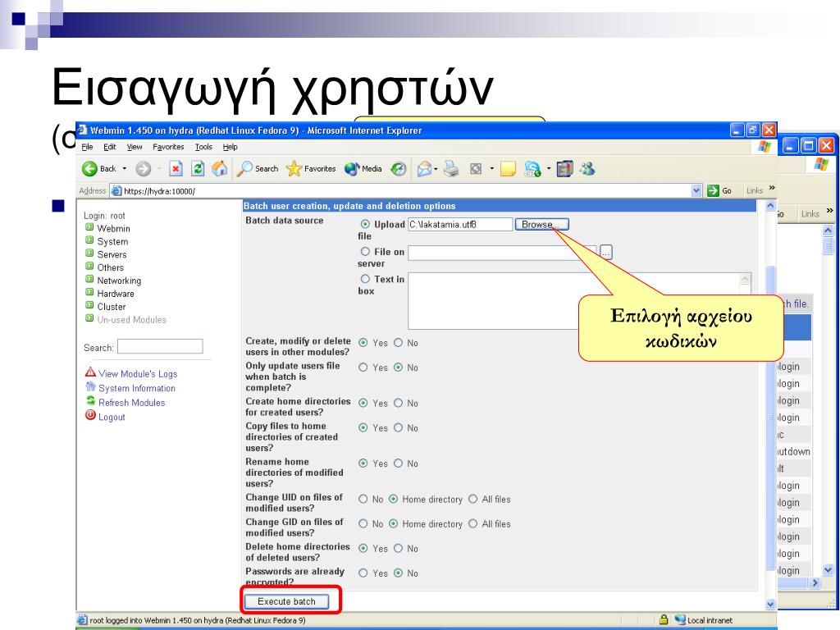The width and height of the screenshot is (840, 630).
Task: Expand the Webmin category in sidebar
Action: [89, 227]
